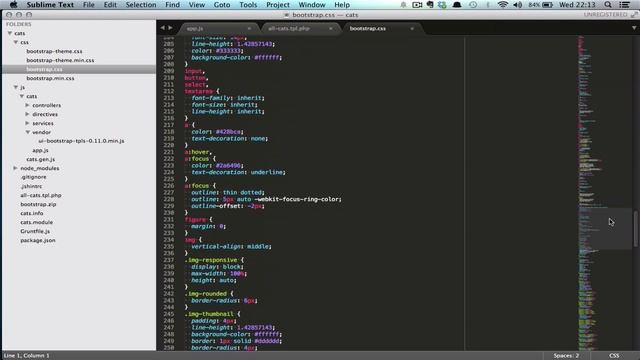
Task: Open cats.module file
Action: click(37, 222)
